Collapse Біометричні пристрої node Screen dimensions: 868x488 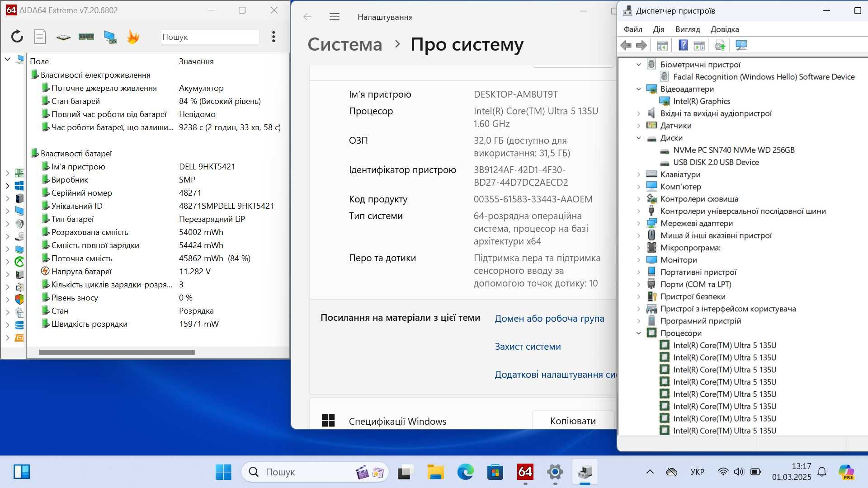[x=639, y=65]
